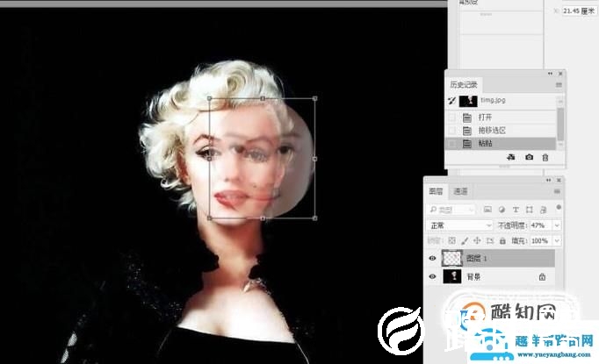599x364 pixels.
Task: Click the timg.jpg snapshot thumbnail
Action: (x=468, y=101)
